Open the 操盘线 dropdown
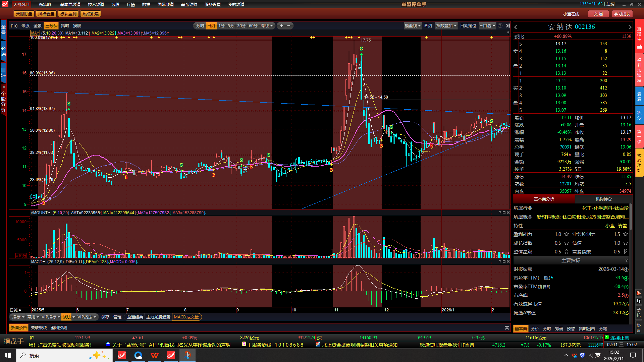Image resolution: width=644 pixels, height=362 pixels. (412, 25)
